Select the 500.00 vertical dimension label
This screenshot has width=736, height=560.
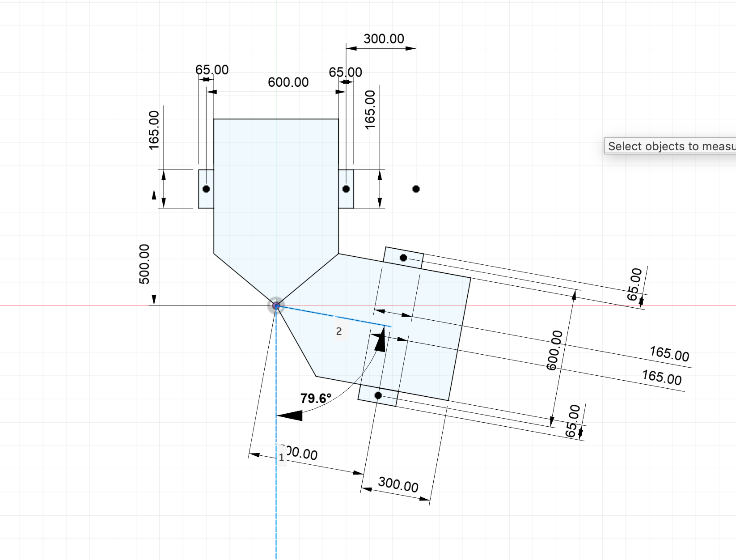pyautogui.click(x=144, y=264)
